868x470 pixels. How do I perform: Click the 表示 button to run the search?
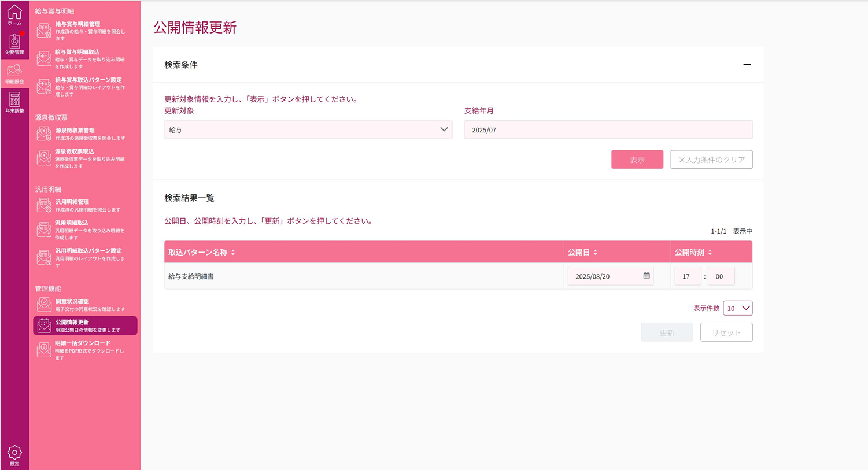[x=637, y=159]
